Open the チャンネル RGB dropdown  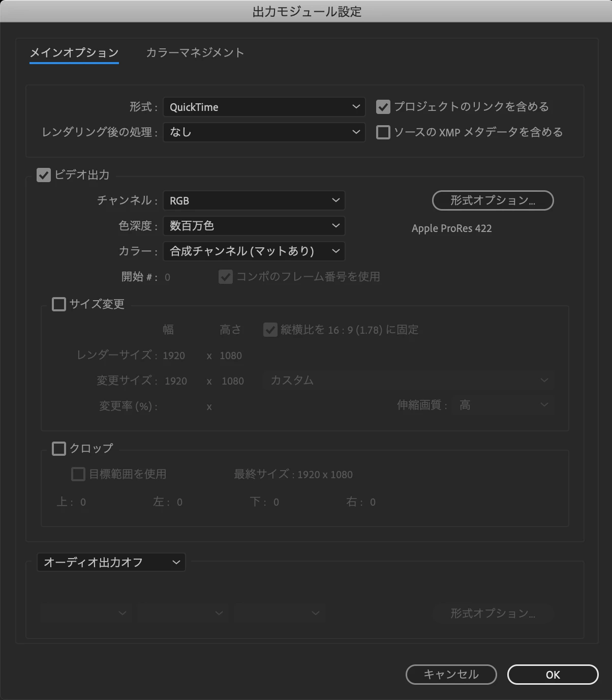(254, 200)
